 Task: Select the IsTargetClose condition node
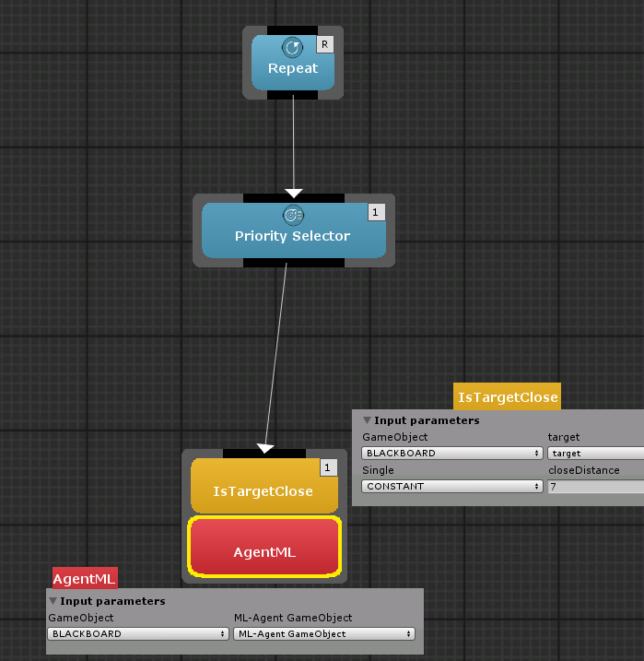(x=264, y=485)
